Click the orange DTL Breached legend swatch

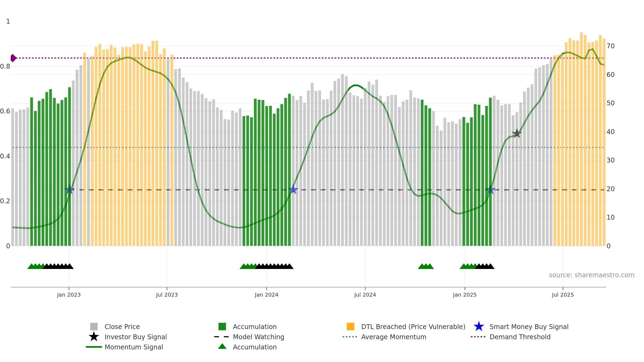350,327
